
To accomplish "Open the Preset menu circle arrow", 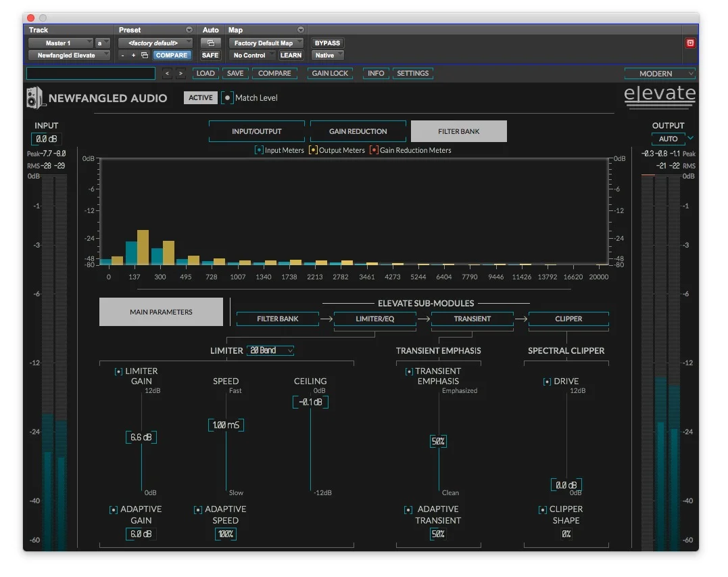I will coord(189,30).
